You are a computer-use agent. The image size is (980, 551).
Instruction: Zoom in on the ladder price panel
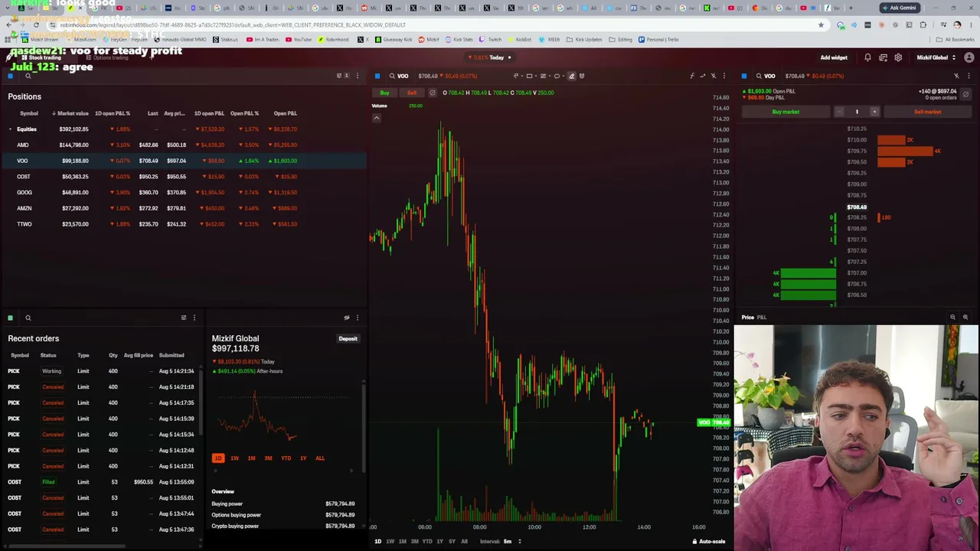pos(965,317)
